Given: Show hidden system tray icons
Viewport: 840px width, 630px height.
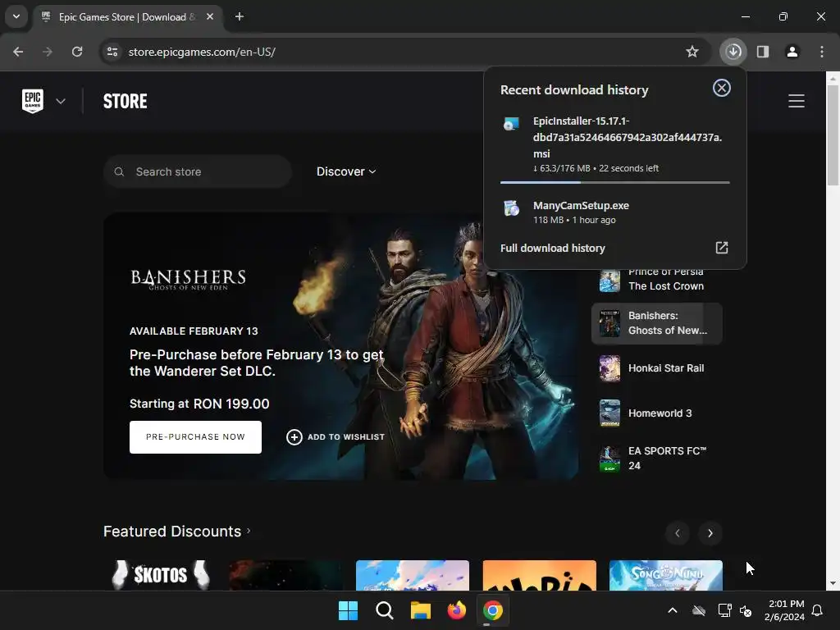Looking at the screenshot, I should click(x=673, y=610).
